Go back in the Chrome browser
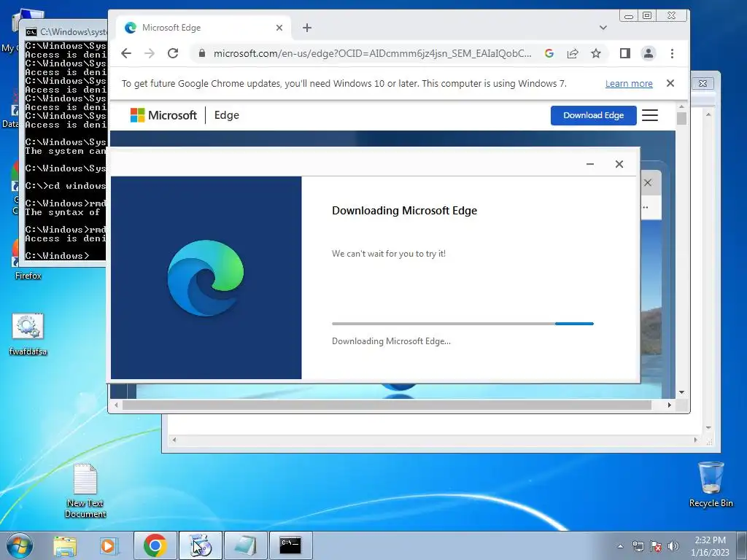Screen dimensions: 747x560 pyautogui.click(x=125, y=53)
